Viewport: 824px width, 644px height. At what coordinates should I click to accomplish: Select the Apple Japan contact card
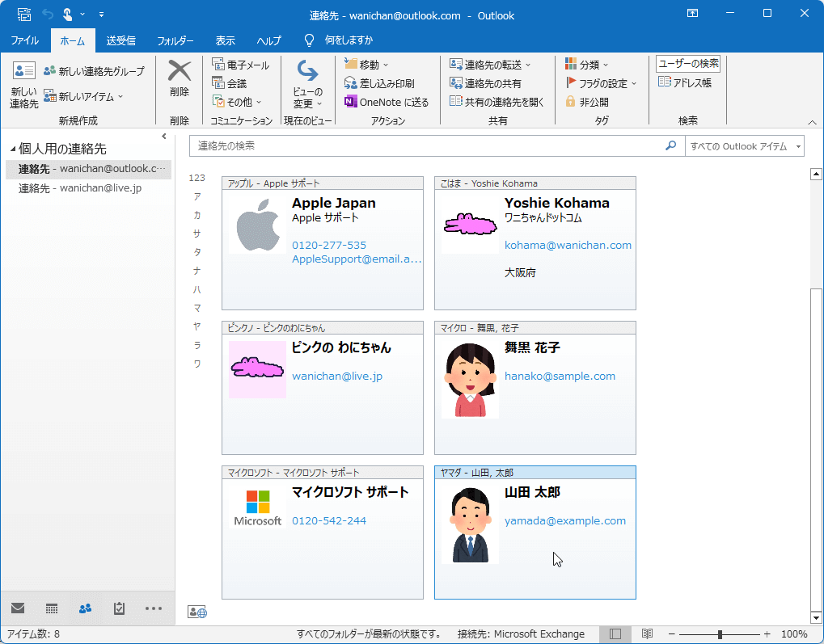pos(322,243)
